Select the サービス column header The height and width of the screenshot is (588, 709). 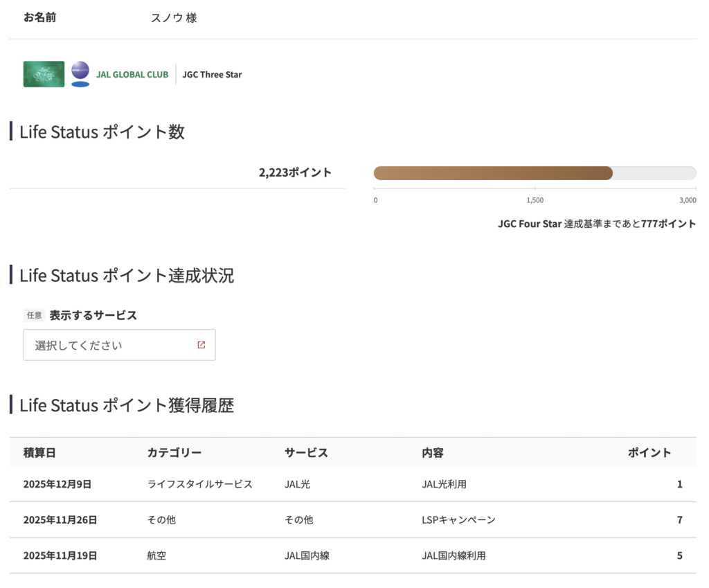click(x=306, y=452)
